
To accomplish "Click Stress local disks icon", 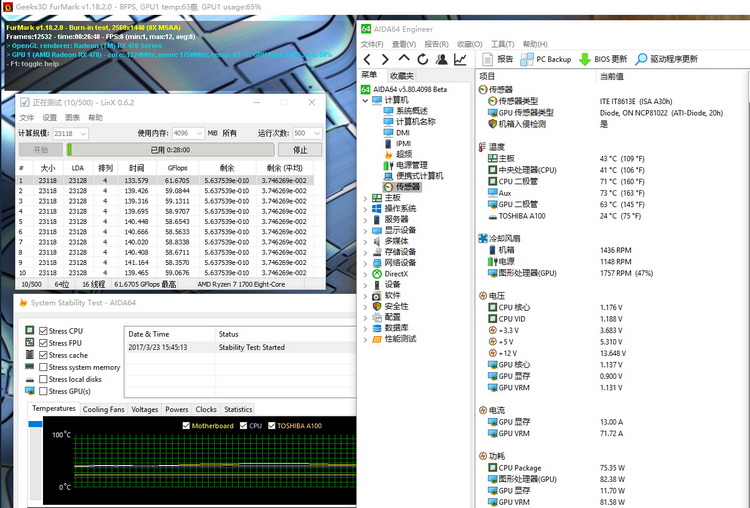I will click(x=30, y=379).
